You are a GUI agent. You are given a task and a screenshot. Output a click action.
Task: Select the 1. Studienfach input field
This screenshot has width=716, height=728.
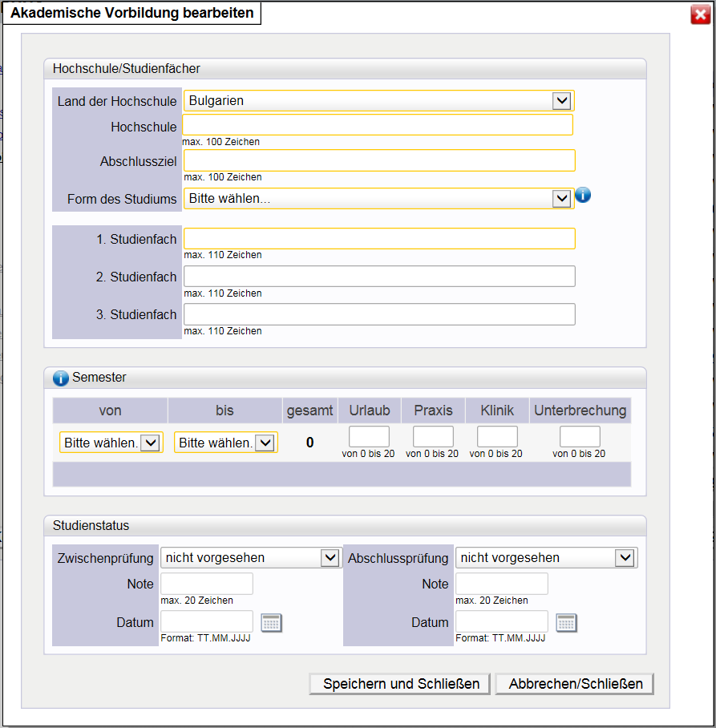(379, 239)
